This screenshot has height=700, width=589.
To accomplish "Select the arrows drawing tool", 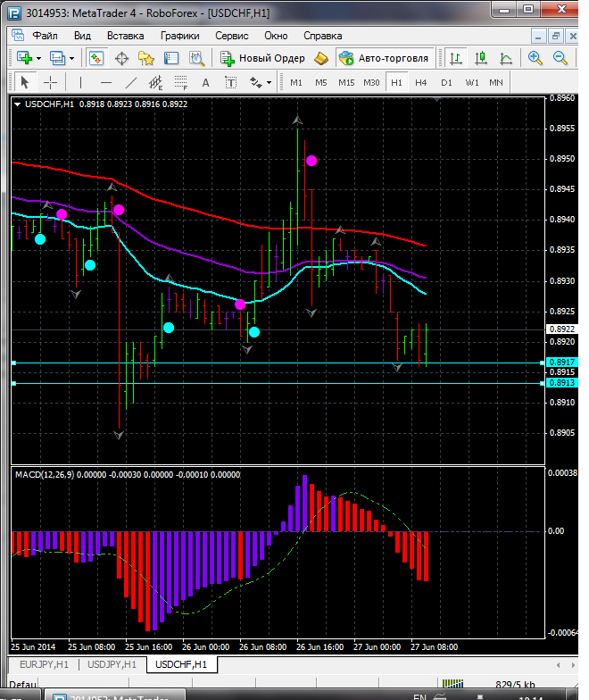I will 255,82.
